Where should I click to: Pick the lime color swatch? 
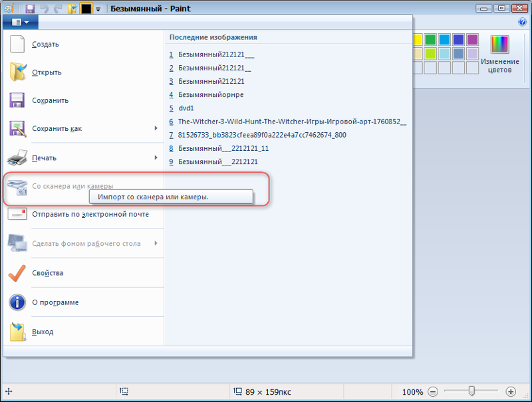tap(430, 54)
